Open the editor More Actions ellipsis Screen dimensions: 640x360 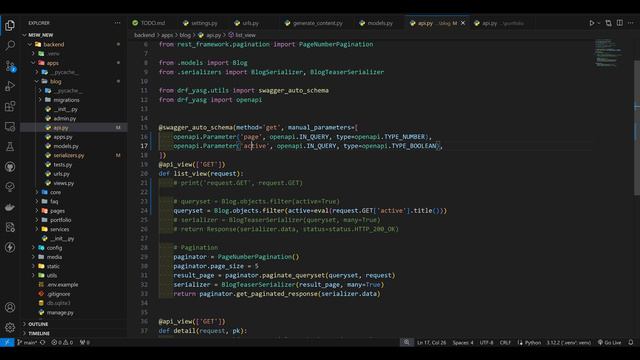[631, 23]
